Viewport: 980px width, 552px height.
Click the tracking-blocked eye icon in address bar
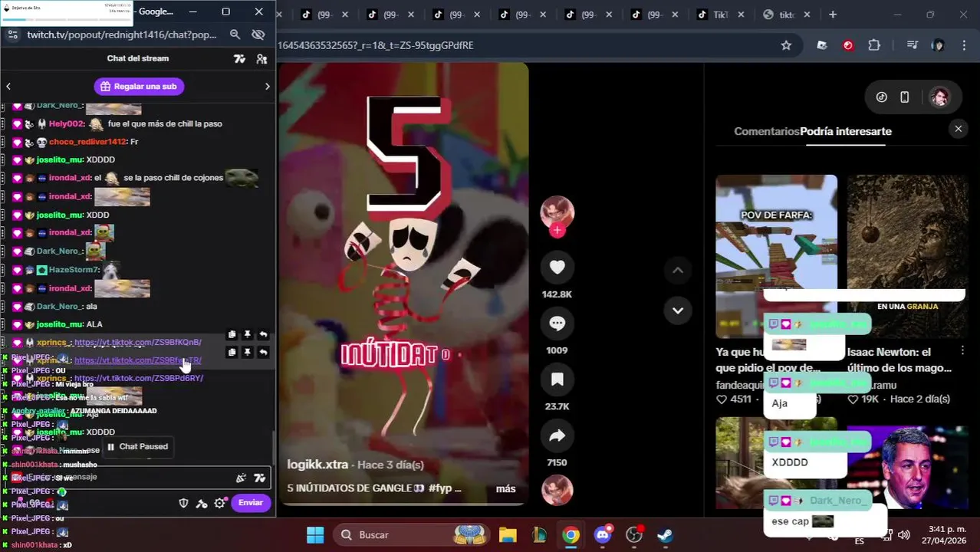pos(258,34)
